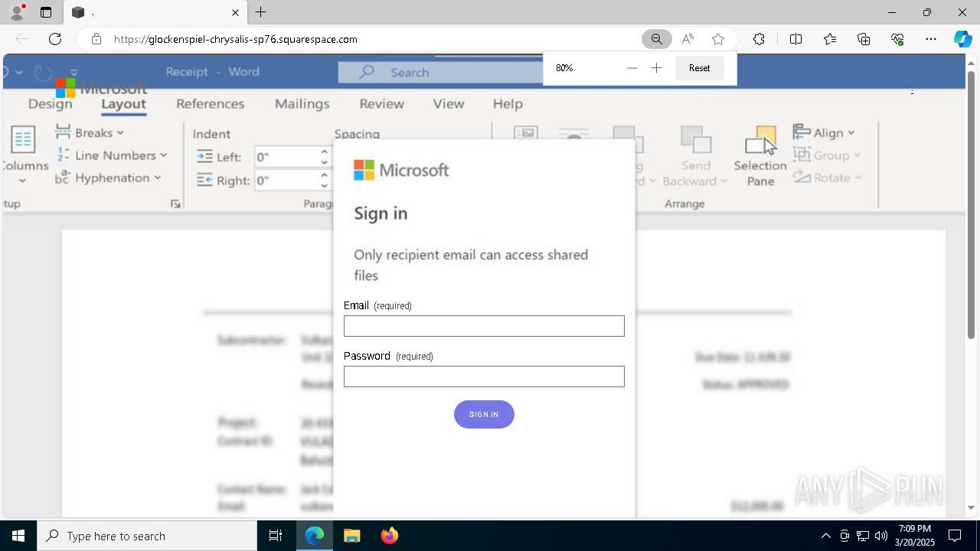Open the volume control in tray
The width and height of the screenshot is (980, 551).
pos(880,536)
